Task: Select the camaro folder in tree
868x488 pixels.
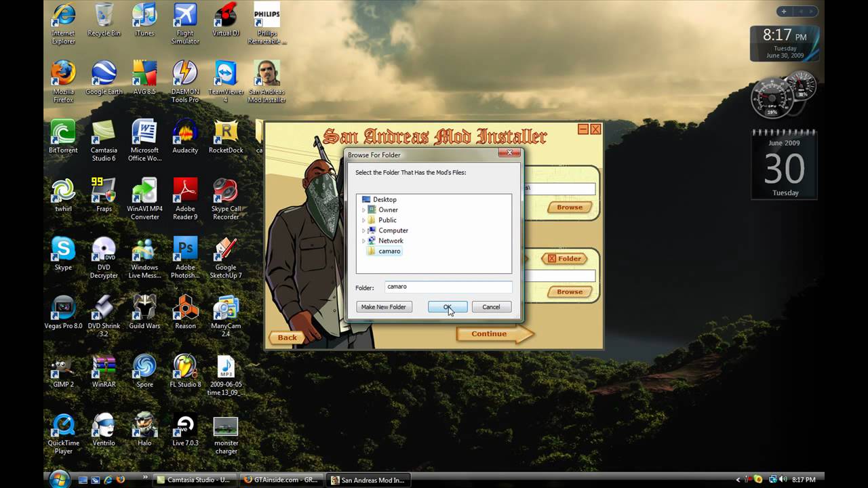Action: coord(384,251)
